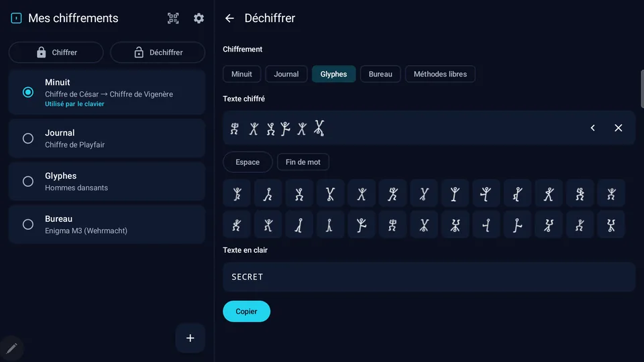Tap the dancing-man glyph key for letter A
The height and width of the screenshot is (362, 644).
237,194
